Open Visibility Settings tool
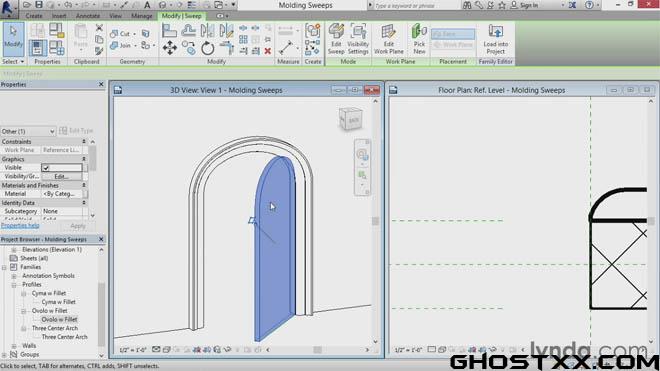Viewport: 660px width, 371px height. tap(358, 39)
